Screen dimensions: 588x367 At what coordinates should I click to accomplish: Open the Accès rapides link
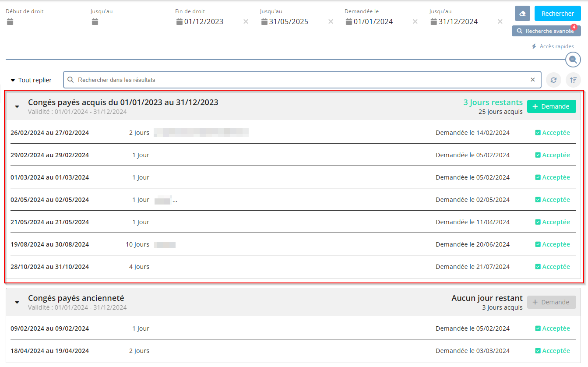click(553, 46)
